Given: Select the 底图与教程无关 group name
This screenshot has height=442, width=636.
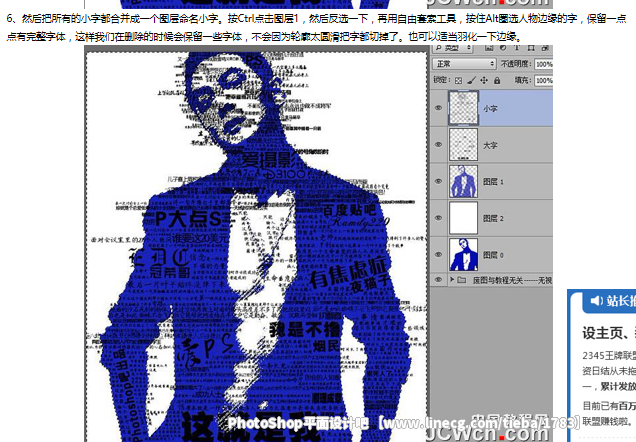Looking at the screenshot, I should coord(512,280).
